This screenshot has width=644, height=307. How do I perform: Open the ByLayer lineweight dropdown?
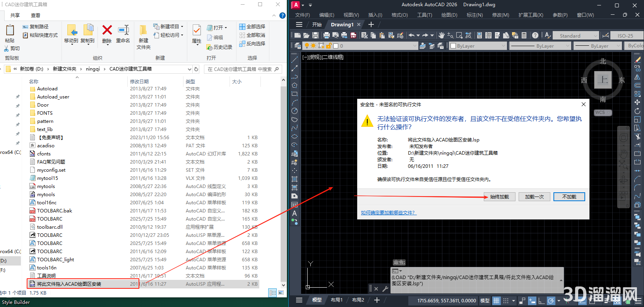(618, 46)
